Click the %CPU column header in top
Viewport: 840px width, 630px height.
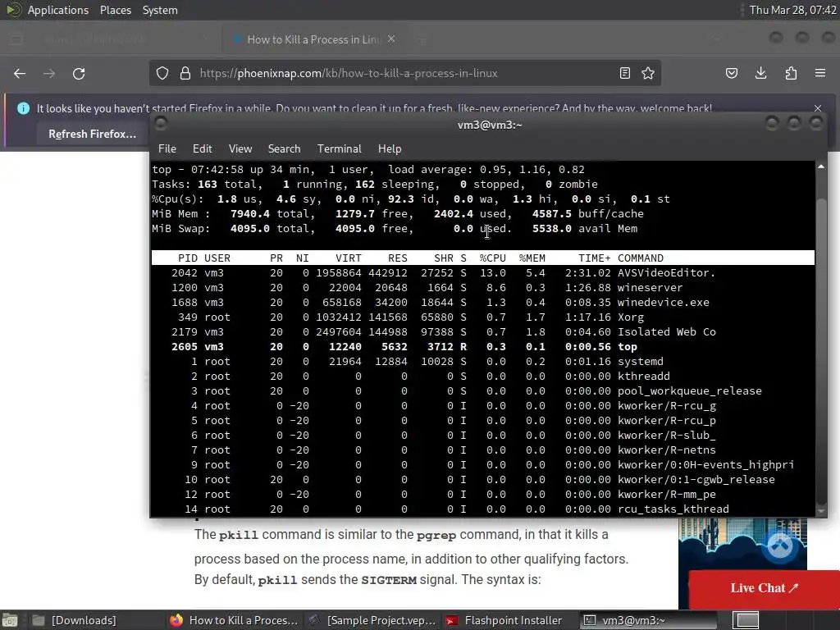coord(492,258)
